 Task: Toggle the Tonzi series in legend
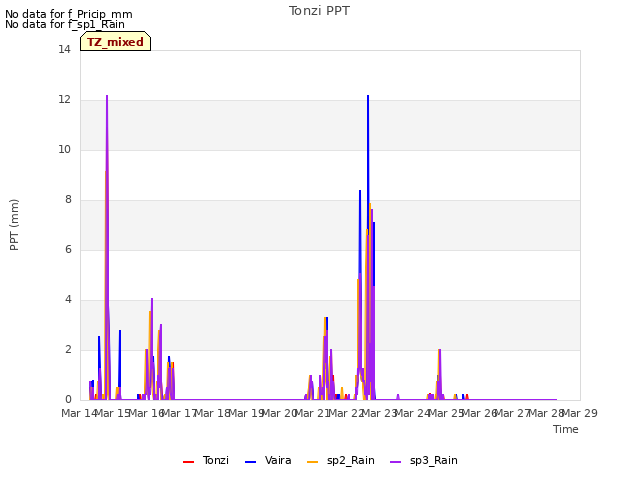pyautogui.click(x=206, y=460)
